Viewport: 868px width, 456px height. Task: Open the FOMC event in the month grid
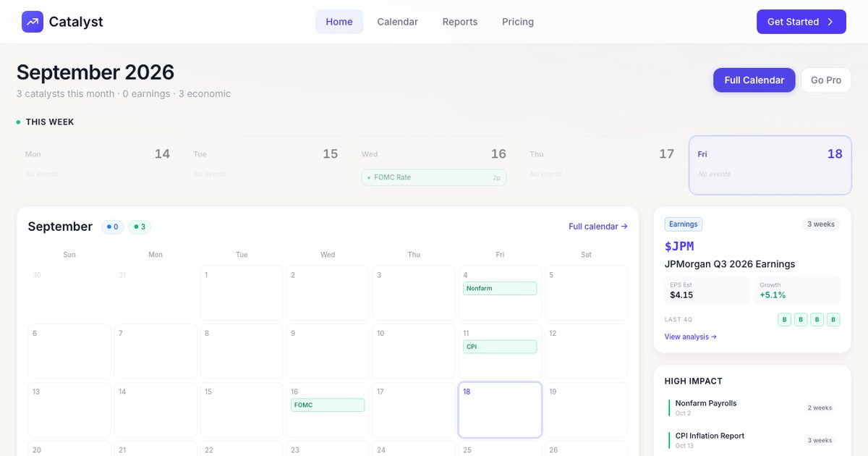pyautogui.click(x=328, y=405)
